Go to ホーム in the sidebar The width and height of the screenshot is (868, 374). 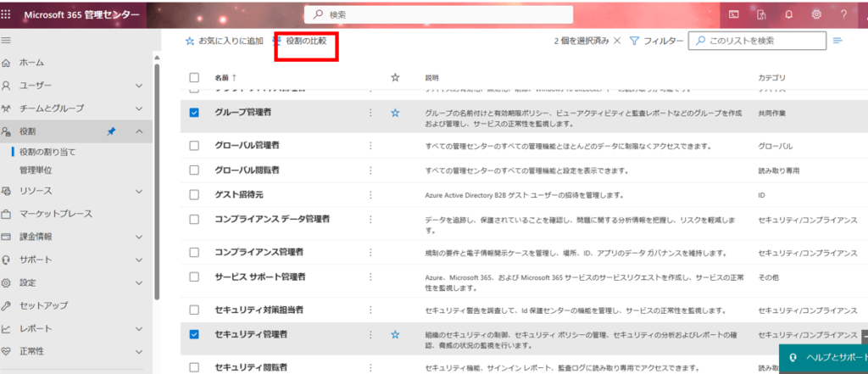coord(31,63)
